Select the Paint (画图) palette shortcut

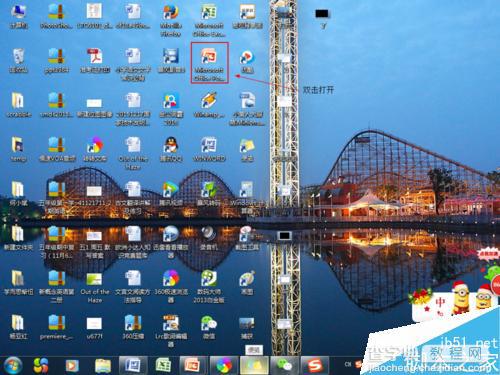[x=247, y=282]
